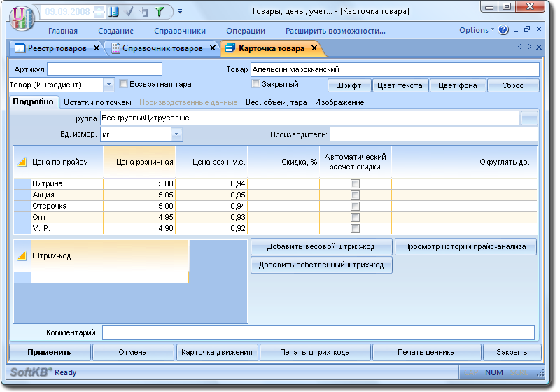Open the Справочники ribbon tab
This screenshot has width=560, height=392.
[180, 31]
